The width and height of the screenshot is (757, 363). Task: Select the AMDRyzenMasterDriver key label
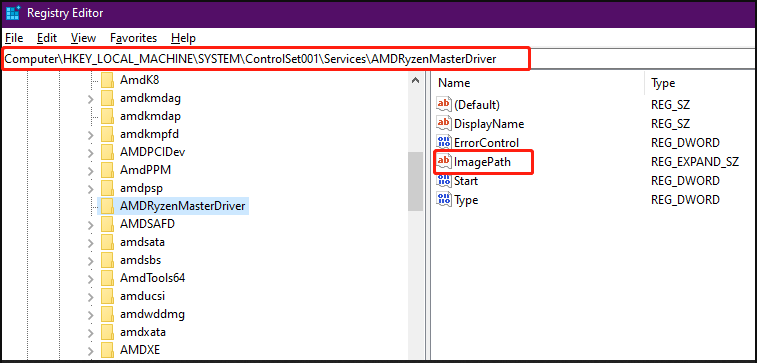pyautogui.click(x=183, y=207)
